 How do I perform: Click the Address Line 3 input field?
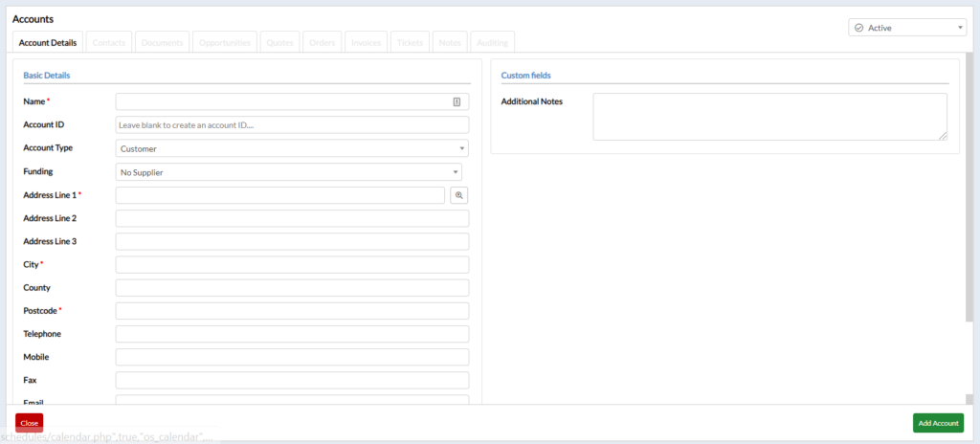pyautogui.click(x=292, y=241)
